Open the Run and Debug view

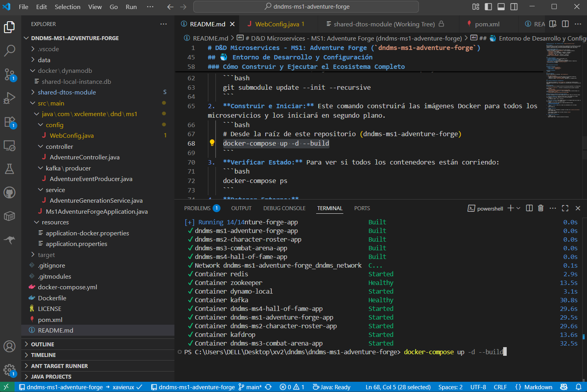tap(9, 98)
